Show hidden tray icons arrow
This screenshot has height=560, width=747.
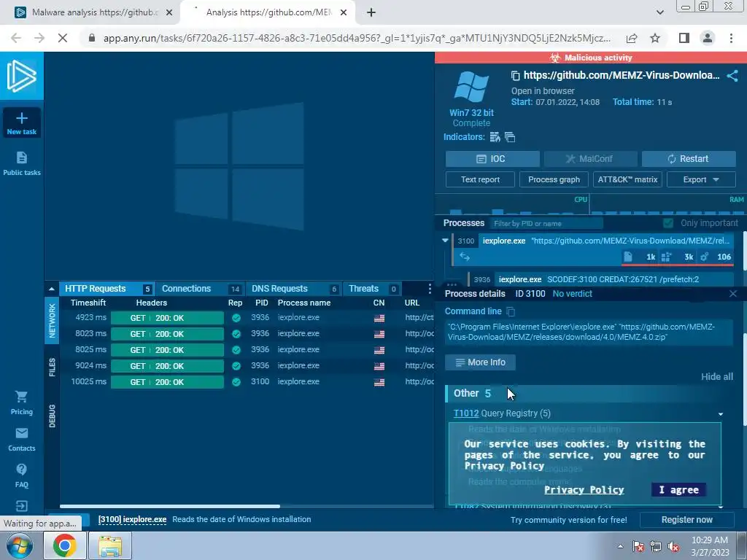pyautogui.click(x=620, y=546)
